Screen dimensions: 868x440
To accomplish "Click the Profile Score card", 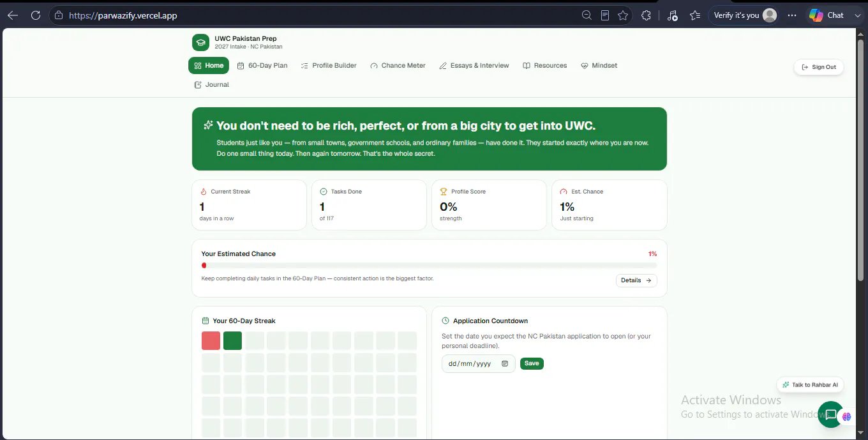I will pyautogui.click(x=489, y=205).
